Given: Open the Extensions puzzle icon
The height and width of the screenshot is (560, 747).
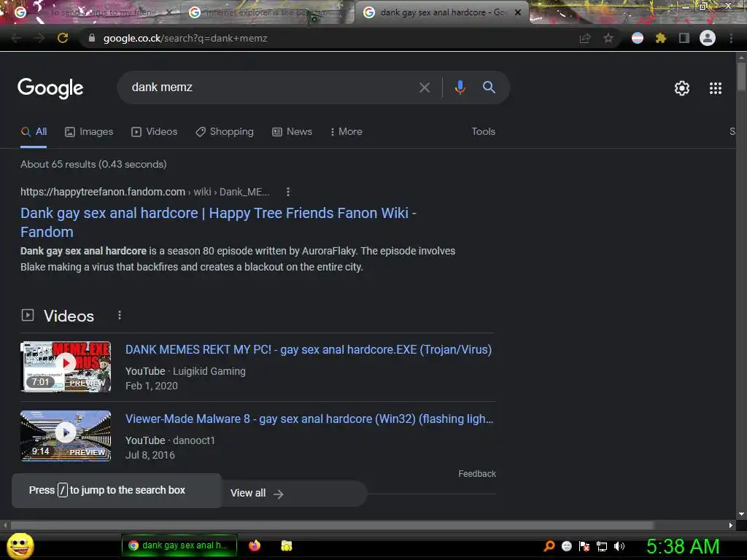Looking at the screenshot, I should pos(660,38).
